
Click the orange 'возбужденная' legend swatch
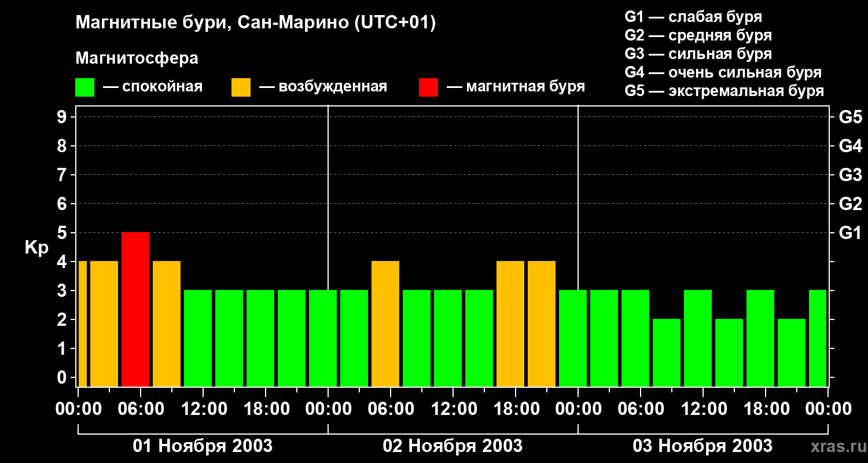pos(241,87)
